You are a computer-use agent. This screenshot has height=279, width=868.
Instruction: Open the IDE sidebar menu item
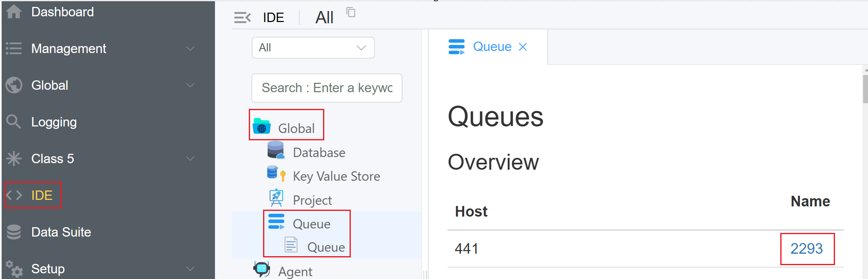point(42,195)
